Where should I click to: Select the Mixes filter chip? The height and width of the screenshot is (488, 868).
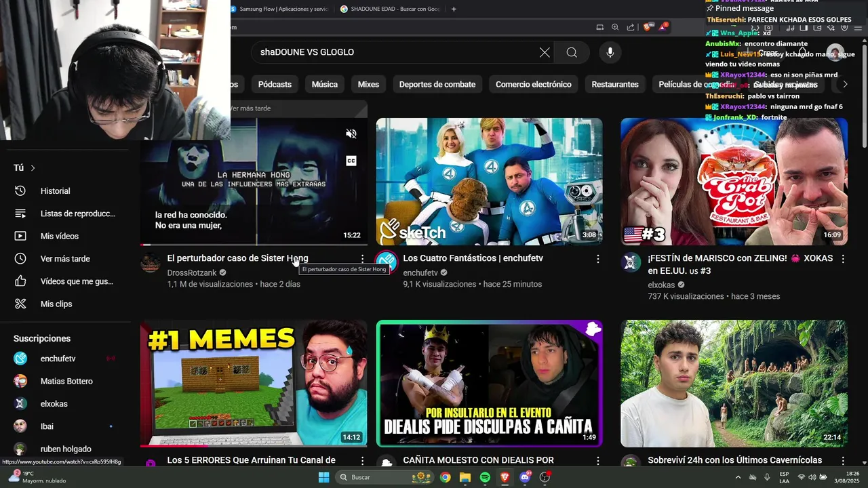tap(368, 85)
